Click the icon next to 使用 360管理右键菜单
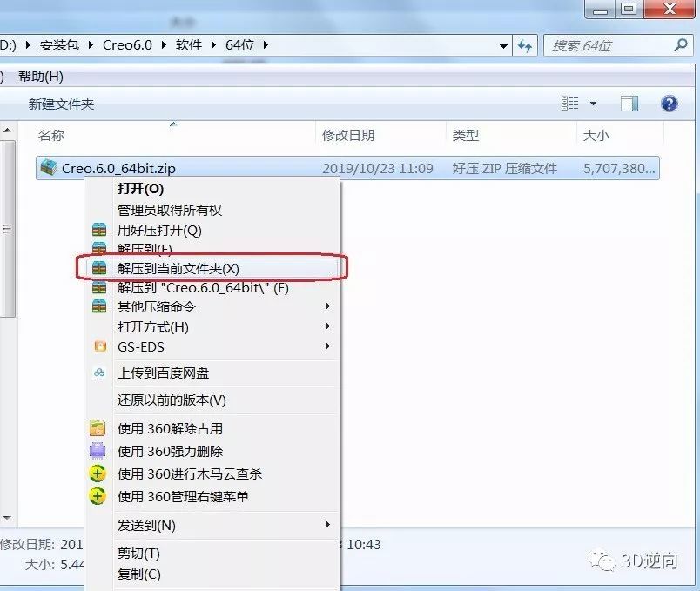The height and width of the screenshot is (591, 700). 98,496
